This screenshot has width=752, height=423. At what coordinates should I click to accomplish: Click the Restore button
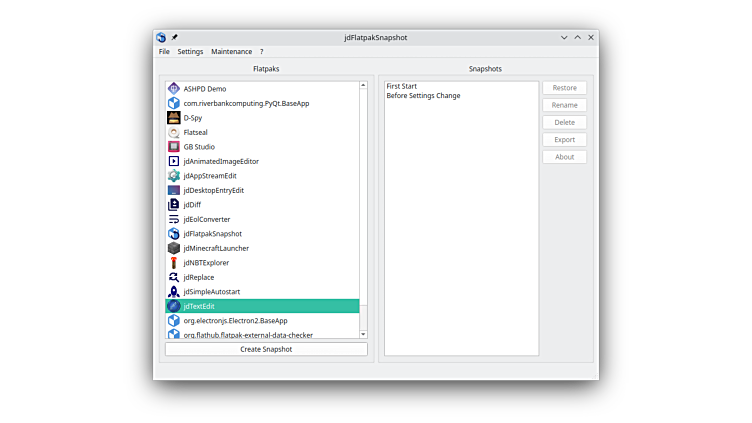click(564, 88)
